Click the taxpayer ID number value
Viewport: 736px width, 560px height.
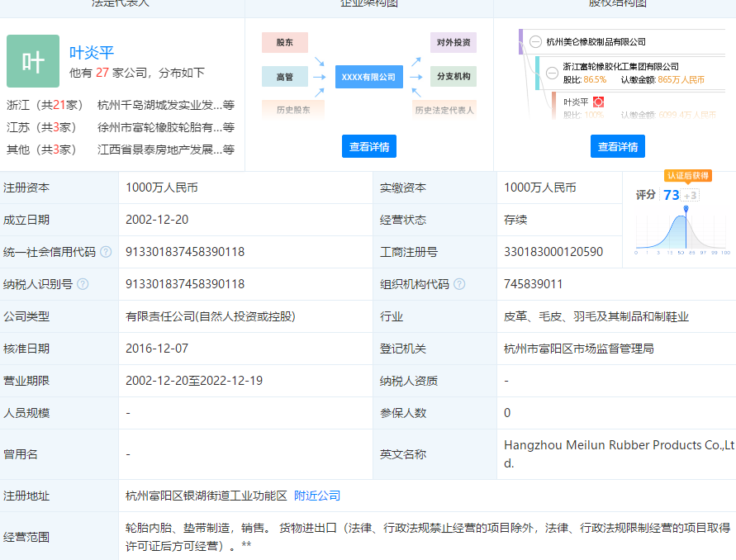pyautogui.click(x=185, y=284)
